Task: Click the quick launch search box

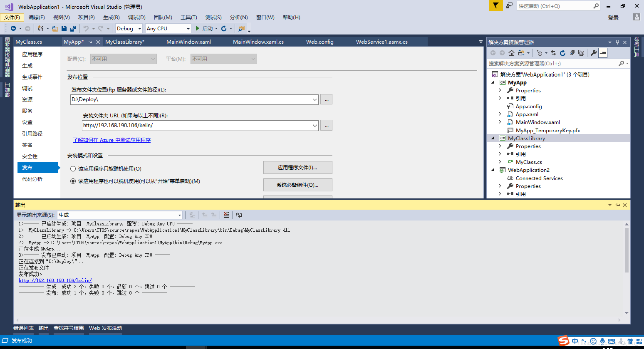Action: point(555,6)
